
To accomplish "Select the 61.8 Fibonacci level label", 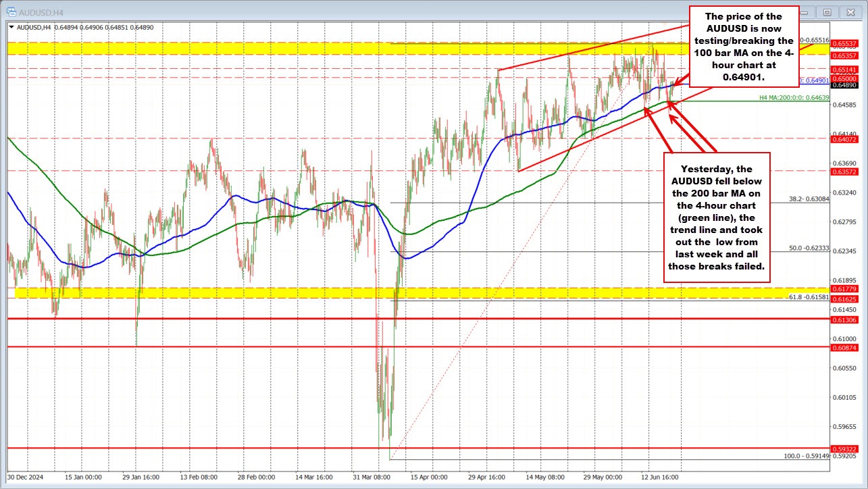I will point(809,297).
